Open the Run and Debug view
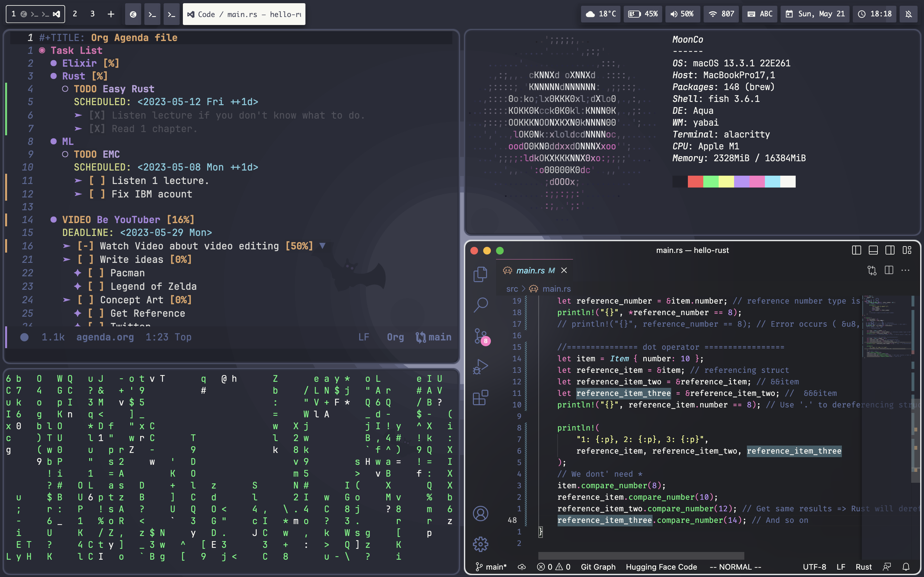 [x=480, y=367]
